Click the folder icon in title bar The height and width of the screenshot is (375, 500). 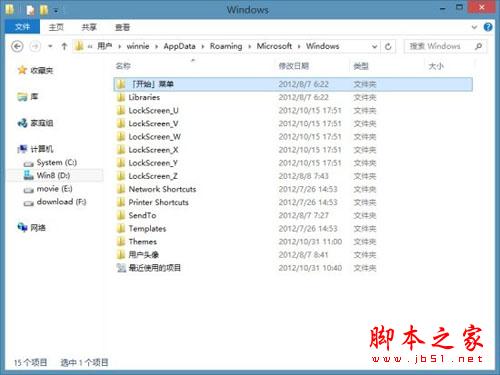(x=9, y=10)
